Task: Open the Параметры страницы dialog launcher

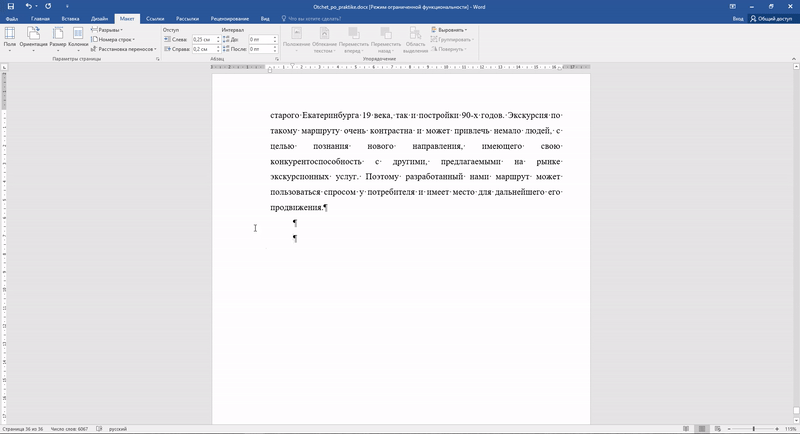Action: pos(158,59)
